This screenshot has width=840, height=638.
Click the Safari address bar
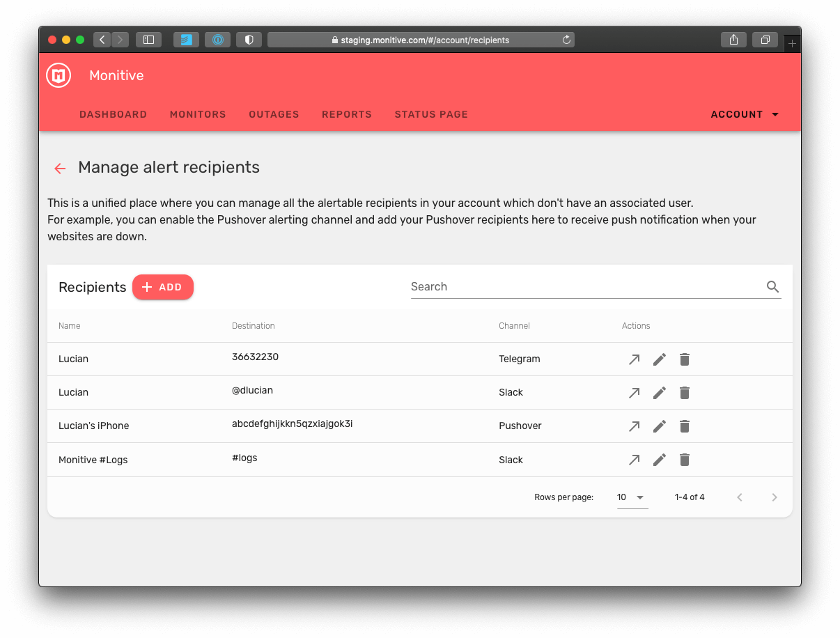421,40
